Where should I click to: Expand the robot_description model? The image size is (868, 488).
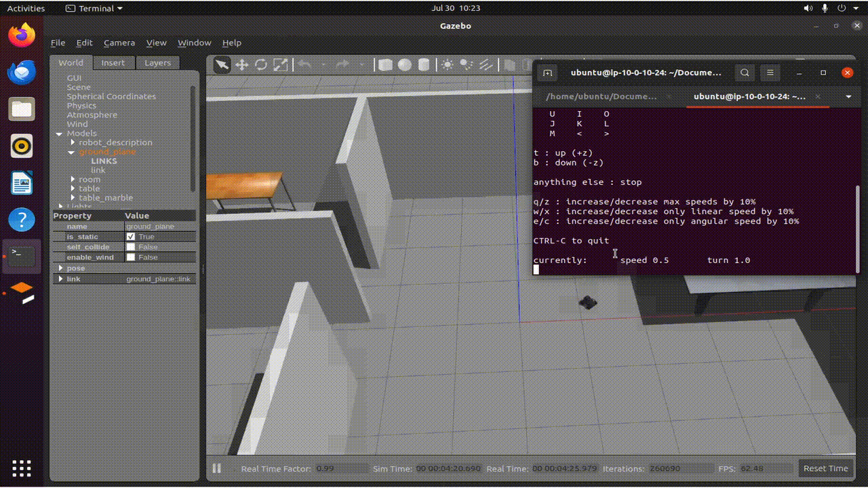tap(73, 142)
